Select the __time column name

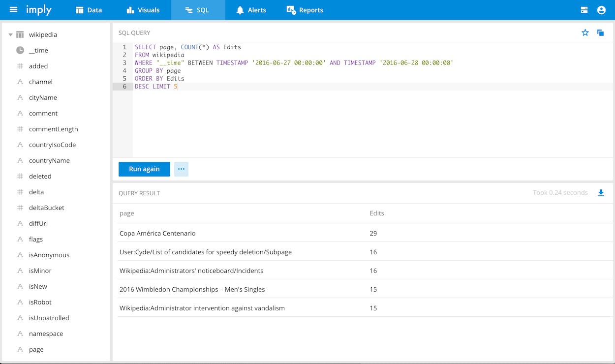tap(38, 51)
